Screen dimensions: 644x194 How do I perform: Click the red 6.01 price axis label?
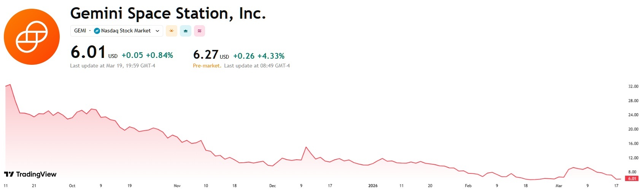(632, 178)
